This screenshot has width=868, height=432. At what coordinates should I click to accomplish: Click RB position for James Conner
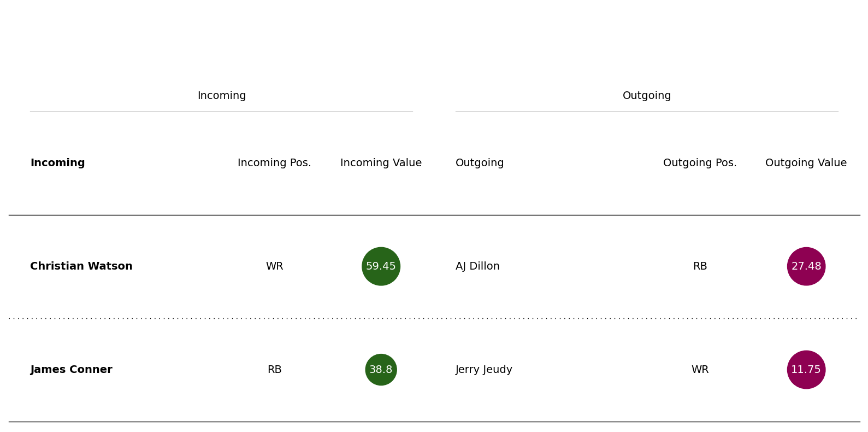[x=274, y=370]
